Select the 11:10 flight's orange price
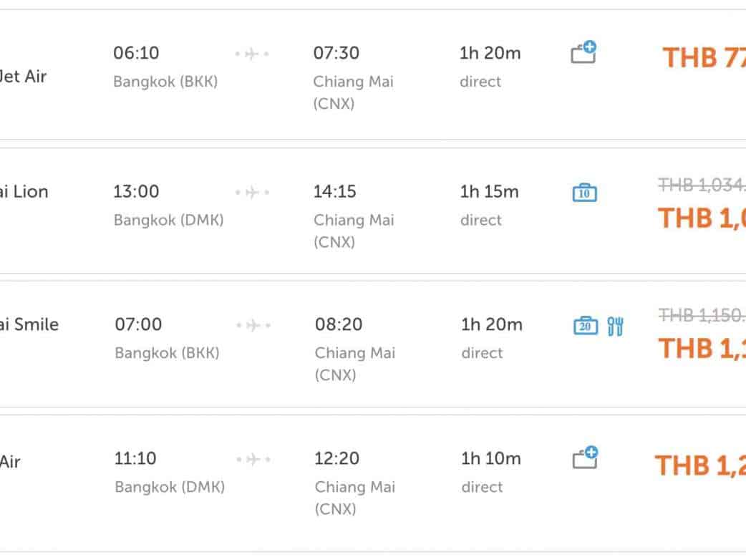The width and height of the screenshot is (746, 560). pos(700,465)
